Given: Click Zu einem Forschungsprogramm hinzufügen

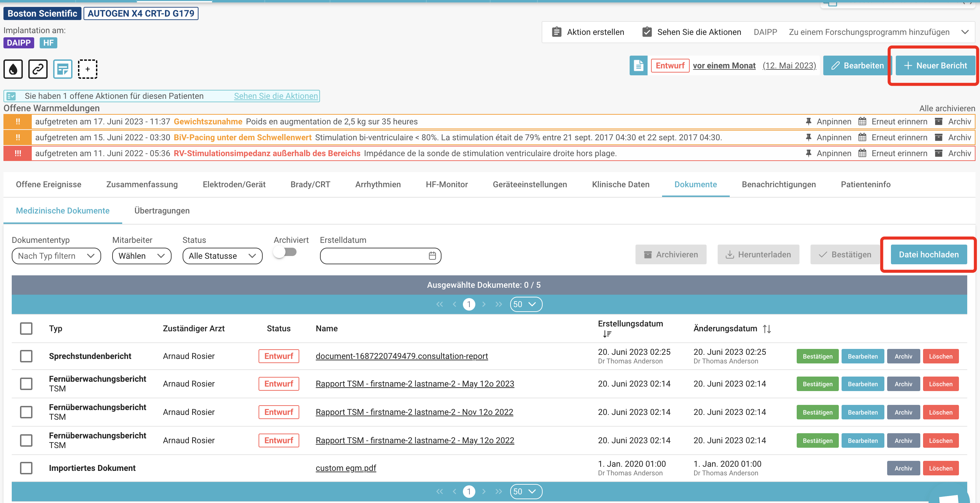Looking at the screenshot, I should (869, 32).
